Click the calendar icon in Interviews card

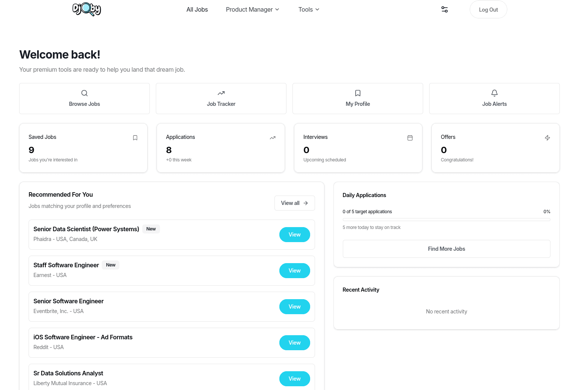[x=410, y=138]
